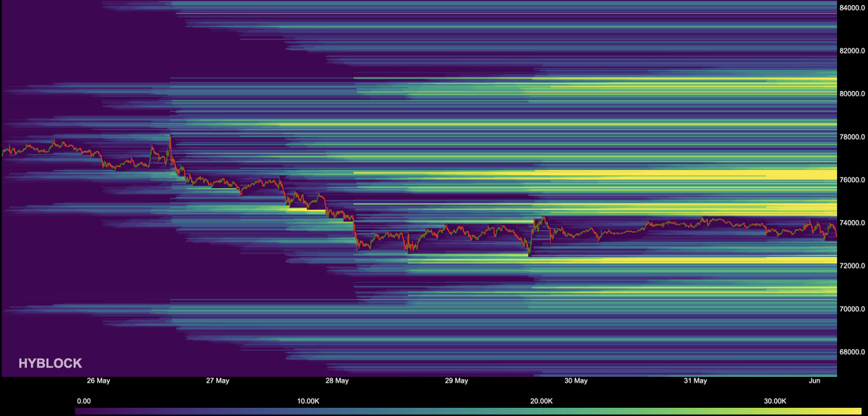The width and height of the screenshot is (868, 416).
Task: Select the 30 May date label
Action: tap(576, 381)
